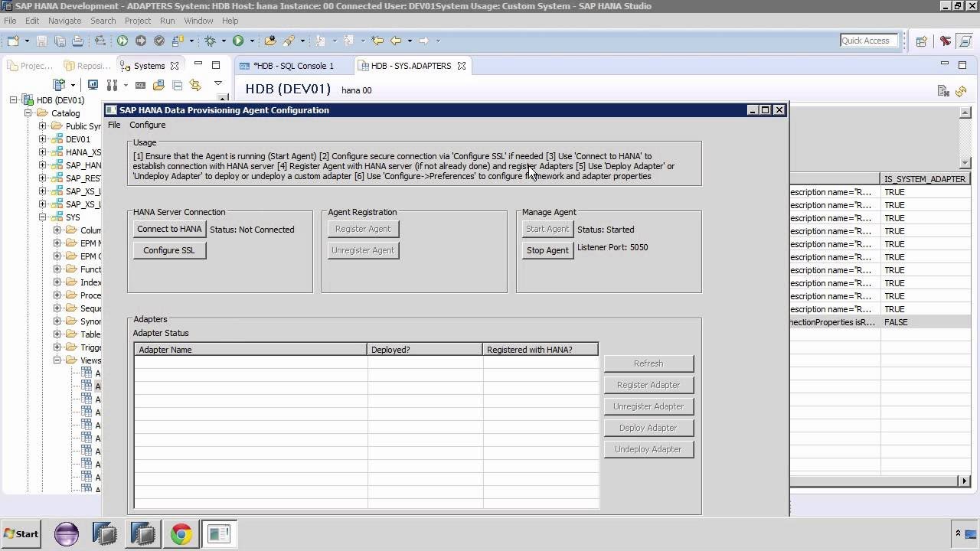Click the Debug bug icon

pos(210,41)
